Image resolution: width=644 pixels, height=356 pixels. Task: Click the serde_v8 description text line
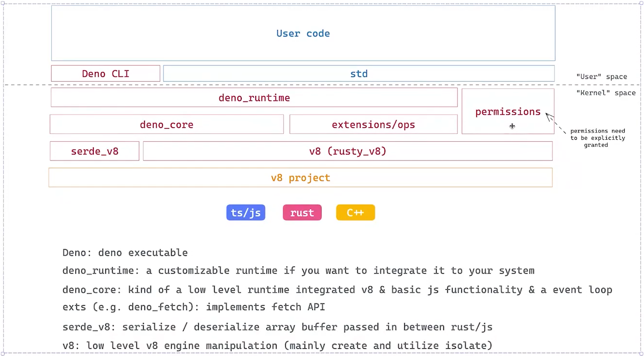(277, 327)
